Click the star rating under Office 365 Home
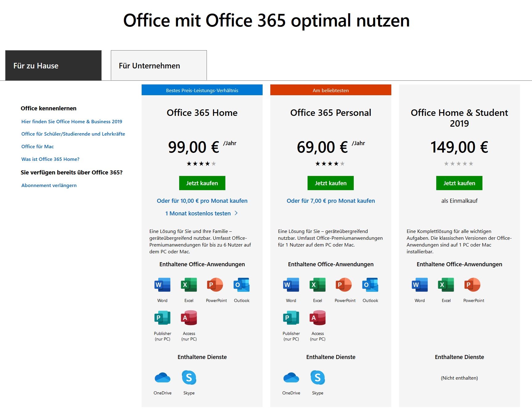Screen dimensions: 532x412 (x=201, y=164)
